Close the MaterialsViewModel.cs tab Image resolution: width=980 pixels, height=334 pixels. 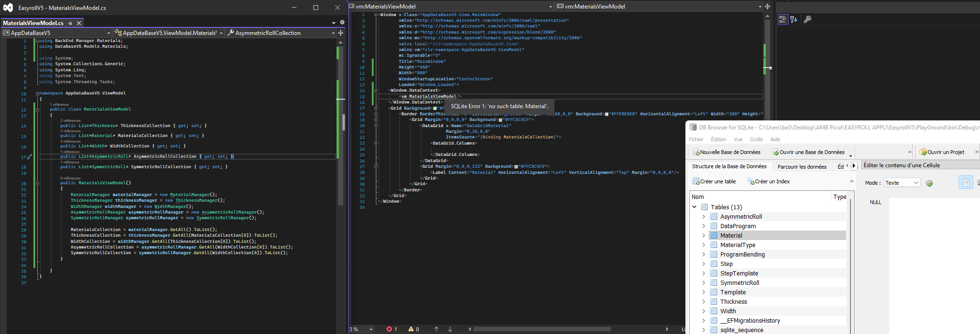point(79,23)
